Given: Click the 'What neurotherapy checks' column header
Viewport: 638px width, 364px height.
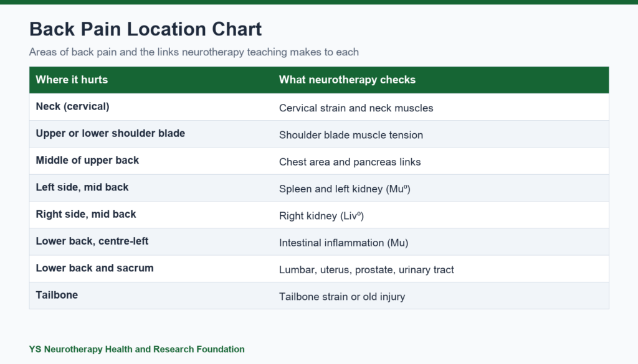Looking at the screenshot, I should pos(347,80).
